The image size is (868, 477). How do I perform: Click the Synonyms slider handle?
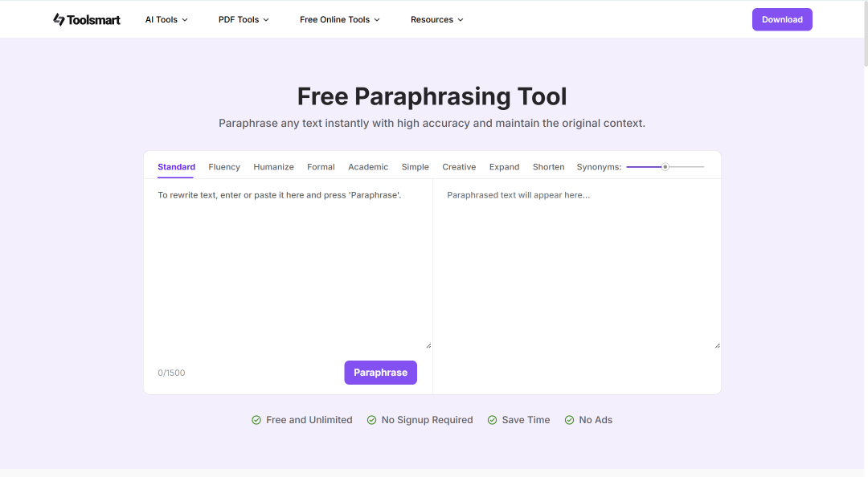point(665,166)
